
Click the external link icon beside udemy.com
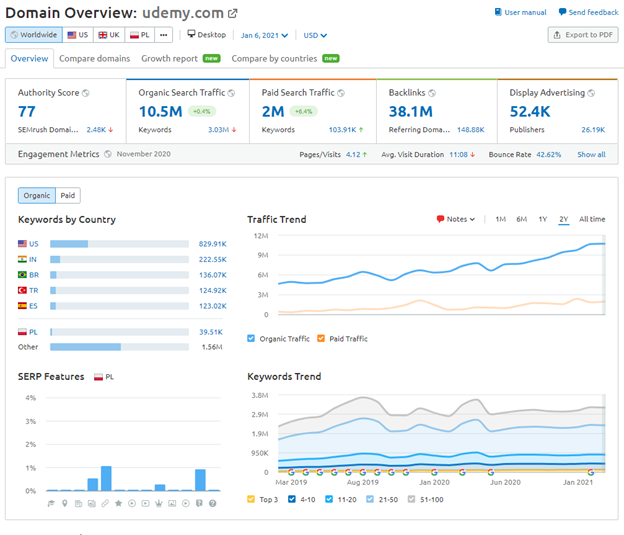tap(233, 13)
